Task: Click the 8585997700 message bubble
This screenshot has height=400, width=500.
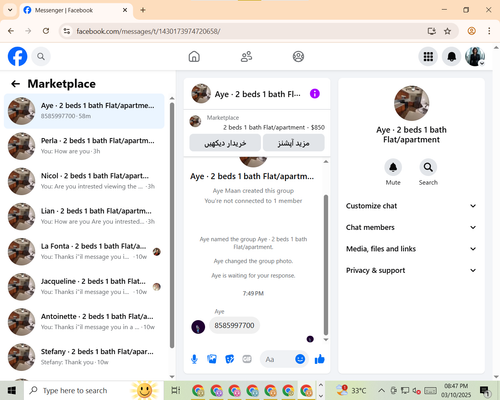Action: click(x=234, y=325)
